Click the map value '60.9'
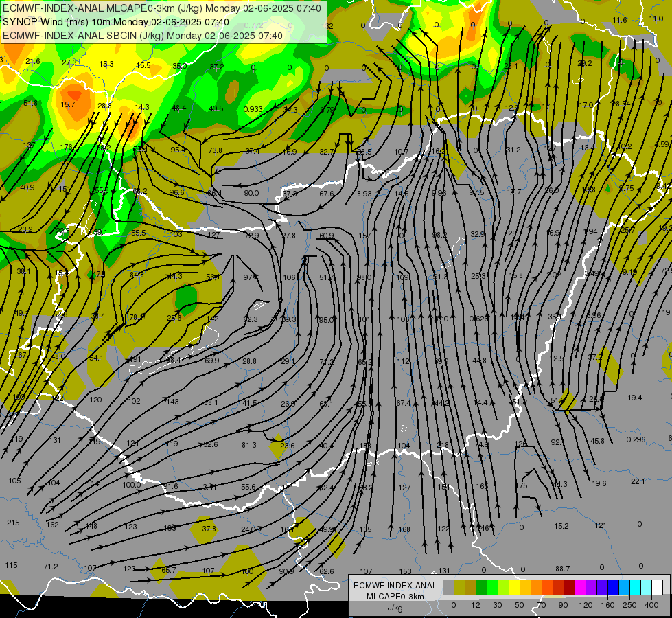 click(327, 236)
